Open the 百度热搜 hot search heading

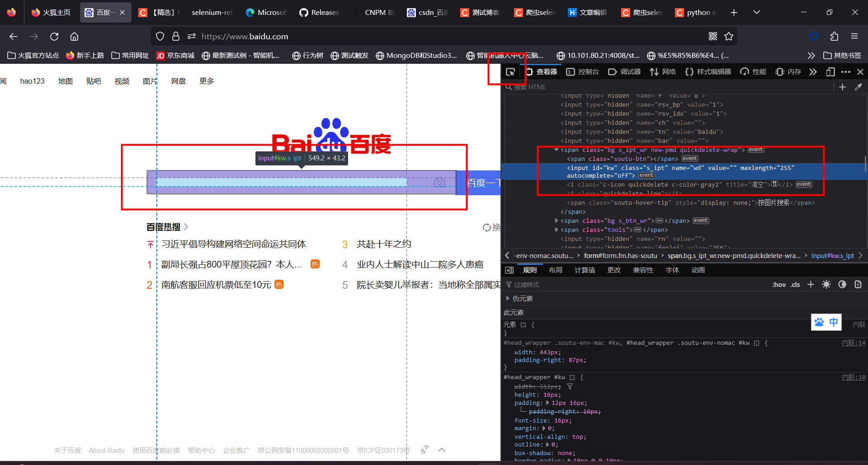point(167,227)
